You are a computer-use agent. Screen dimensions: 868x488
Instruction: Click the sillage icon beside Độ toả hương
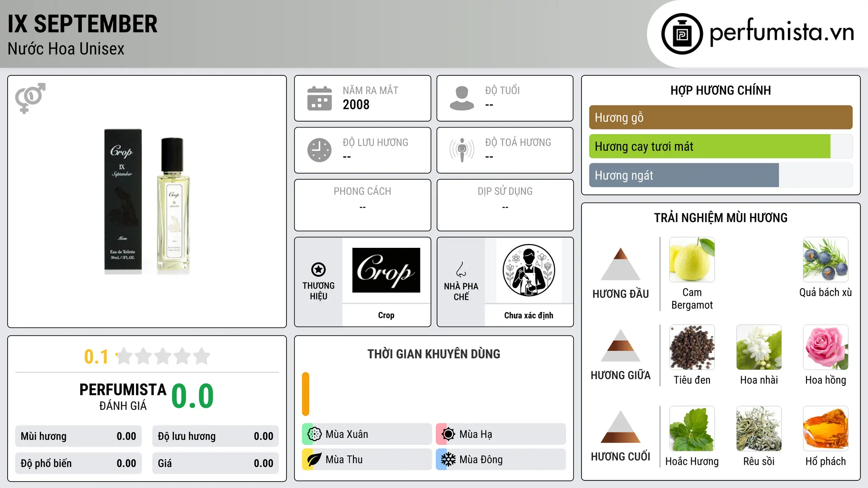(x=462, y=150)
